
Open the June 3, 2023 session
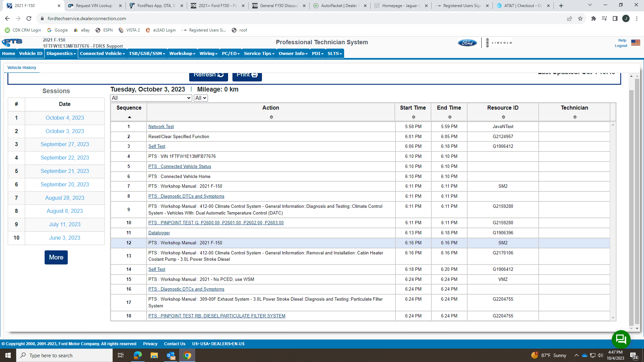65,238
